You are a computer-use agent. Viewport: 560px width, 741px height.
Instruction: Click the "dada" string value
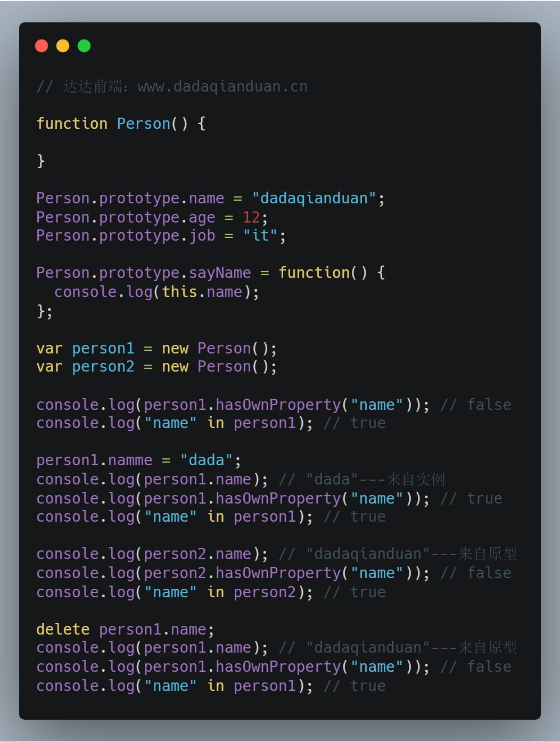click(207, 460)
